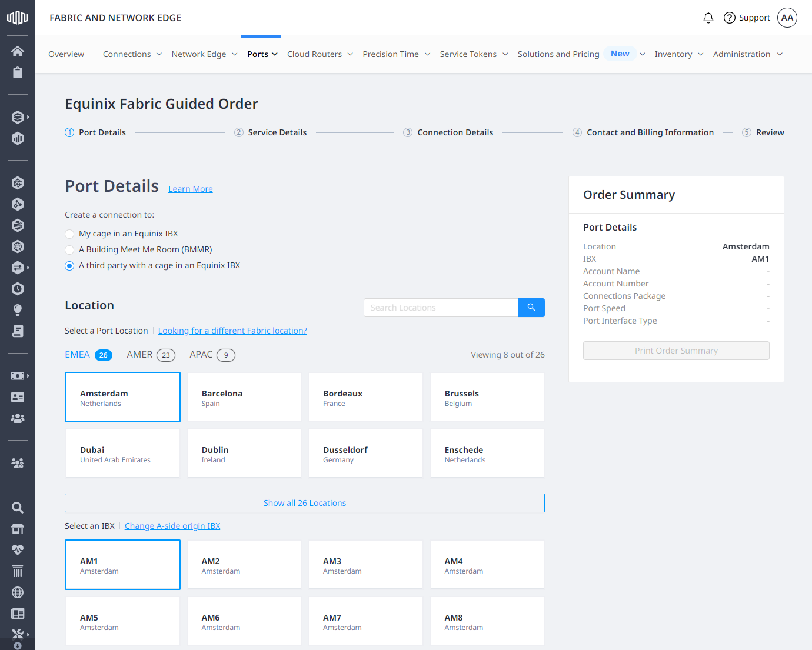Viewport: 812px width, 650px height.
Task: Open the marketplace storefront sidebar icon
Action: 18,529
